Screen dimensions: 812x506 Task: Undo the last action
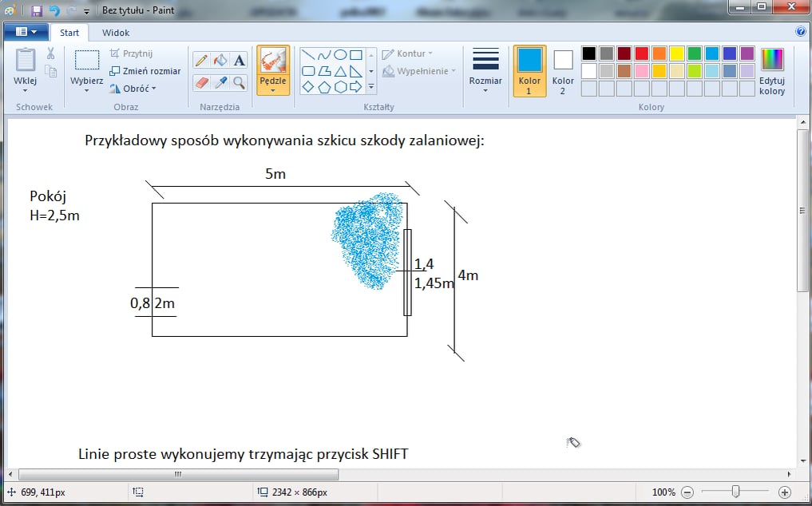point(54,10)
